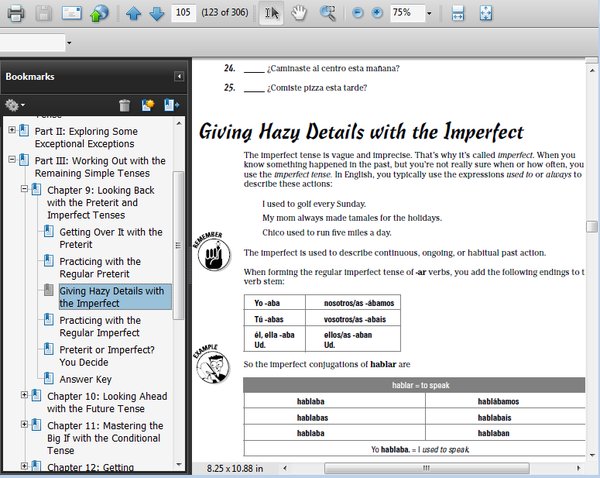Go to next page with down arrow
The width and height of the screenshot is (600, 478).
[x=156, y=13]
